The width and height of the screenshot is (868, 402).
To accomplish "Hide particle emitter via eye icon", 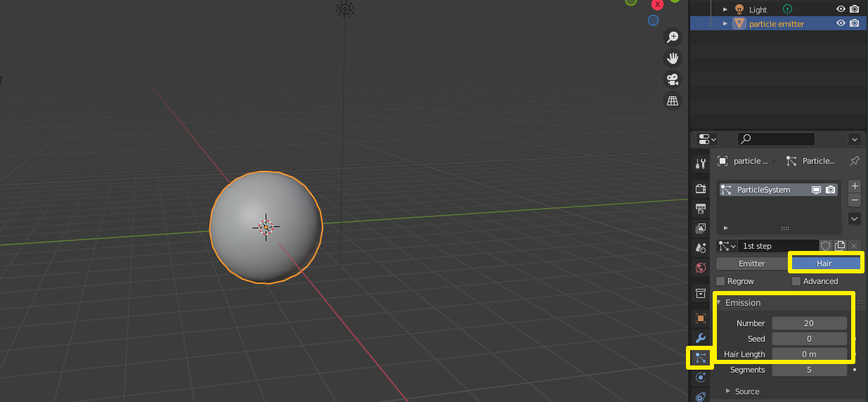I will tap(841, 23).
